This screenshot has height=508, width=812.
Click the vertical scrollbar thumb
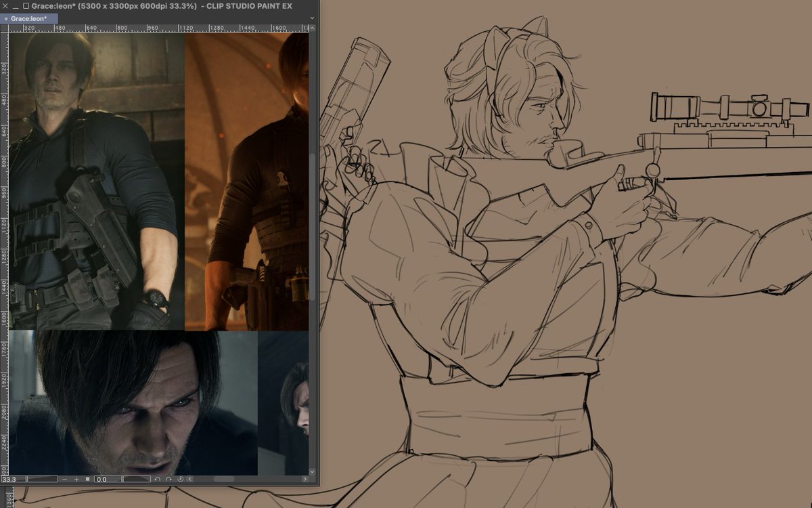(x=312, y=226)
